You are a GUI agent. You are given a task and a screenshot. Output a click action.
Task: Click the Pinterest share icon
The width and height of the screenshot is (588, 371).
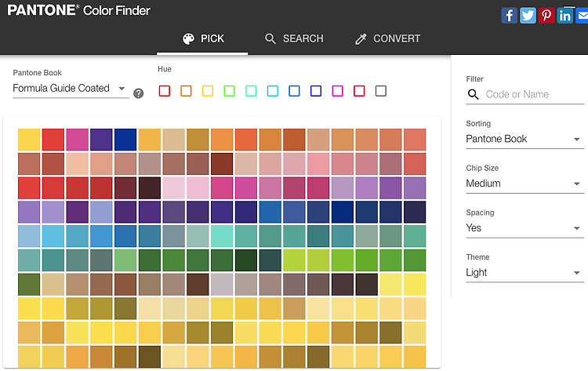click(546, 16)
